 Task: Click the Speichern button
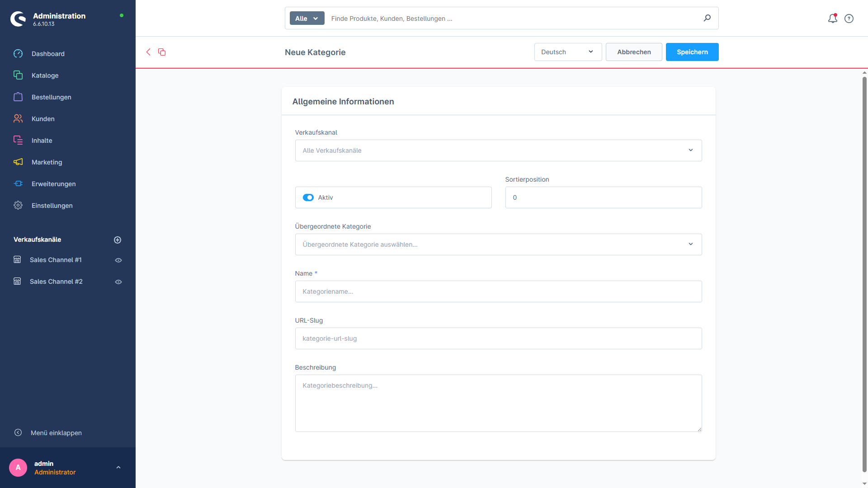coord(692,52)
